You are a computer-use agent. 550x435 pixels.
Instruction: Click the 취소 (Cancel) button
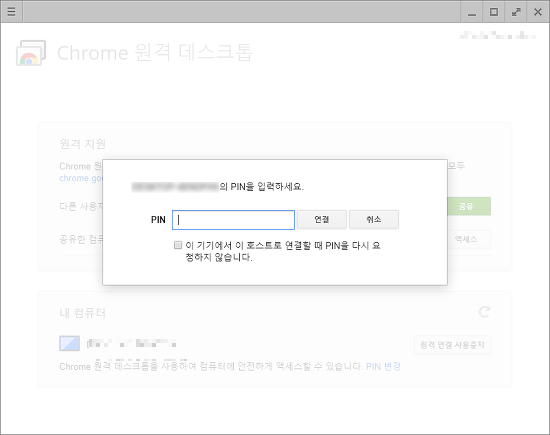[374, 220]
